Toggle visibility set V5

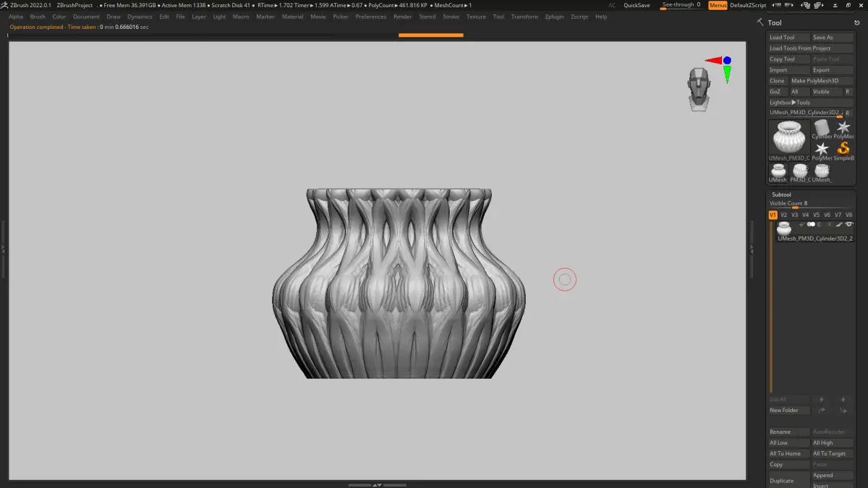tap(817, 215)
